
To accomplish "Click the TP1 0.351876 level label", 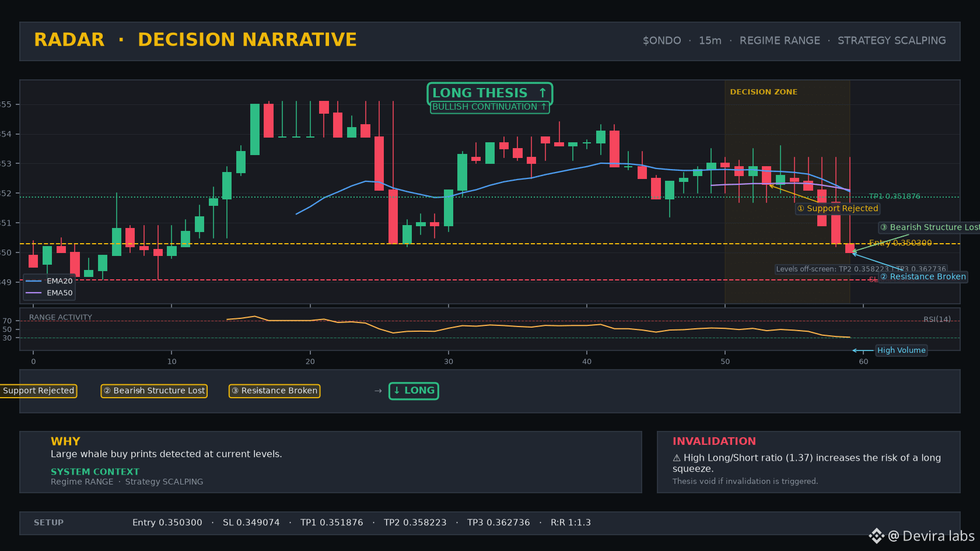I will (894, 196).
